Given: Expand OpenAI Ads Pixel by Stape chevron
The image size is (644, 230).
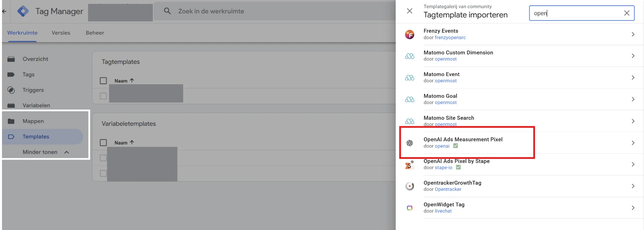Looking at the screenshot, I should 633,164.
